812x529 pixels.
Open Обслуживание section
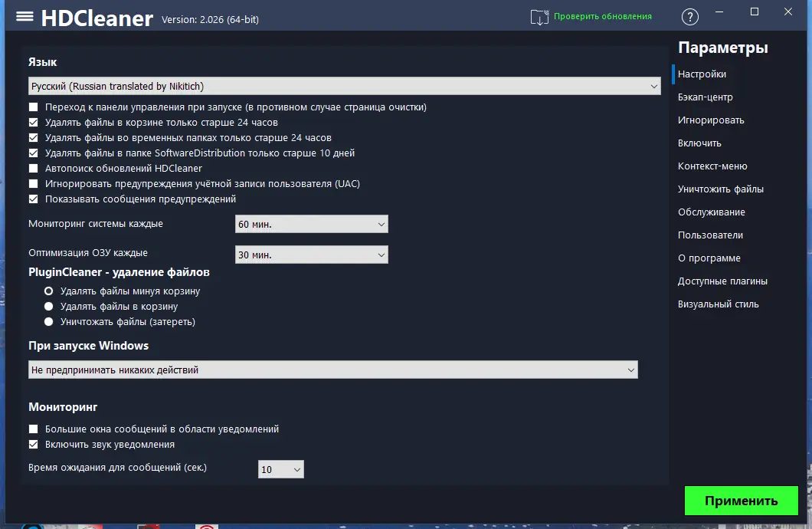pos(712,212)
